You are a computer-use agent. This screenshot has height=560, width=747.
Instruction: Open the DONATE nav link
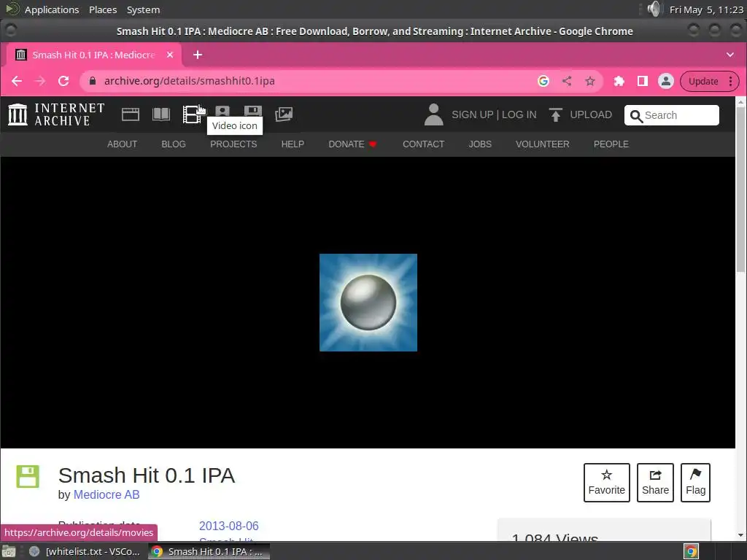352,144
